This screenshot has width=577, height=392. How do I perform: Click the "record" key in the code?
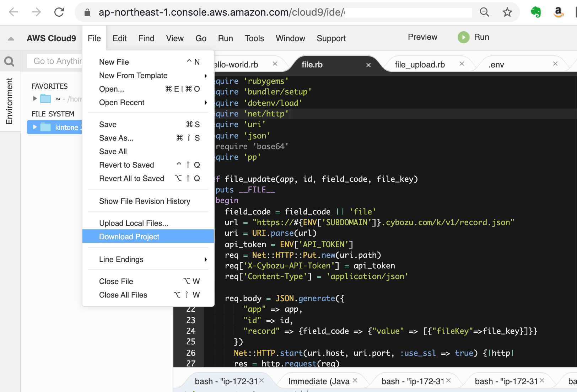tap(261, 331)
